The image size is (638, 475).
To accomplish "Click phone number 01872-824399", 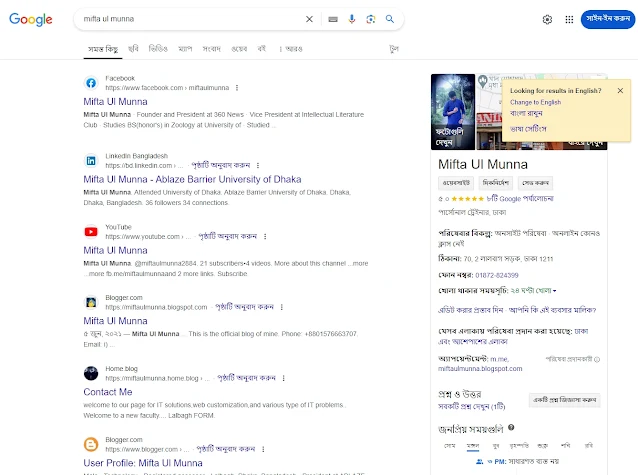I will [x=497, y=276].
